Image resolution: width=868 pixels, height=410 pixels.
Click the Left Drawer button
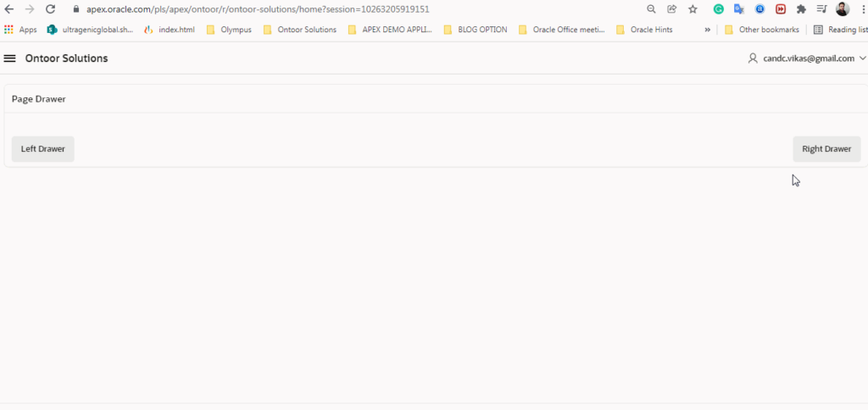(43, 149)
